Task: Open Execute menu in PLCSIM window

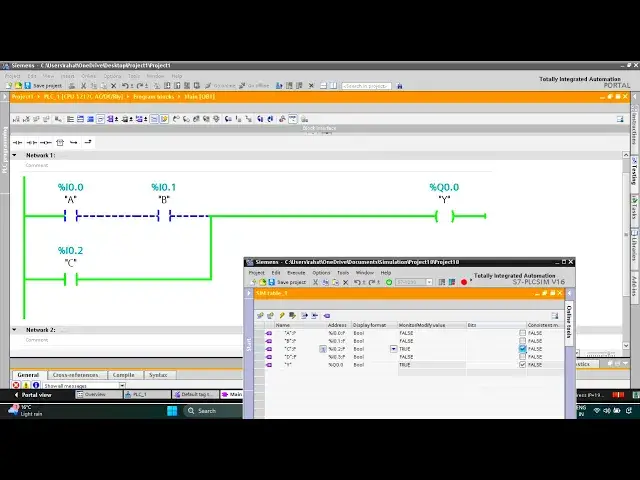Action: [x=296, y=273]
